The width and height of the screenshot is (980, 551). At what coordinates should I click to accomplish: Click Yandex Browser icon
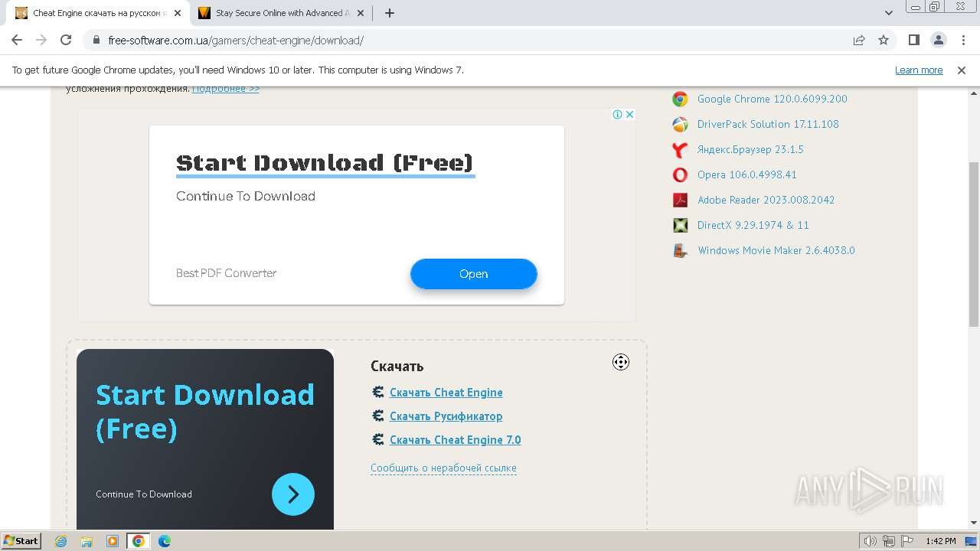[680, 149]
